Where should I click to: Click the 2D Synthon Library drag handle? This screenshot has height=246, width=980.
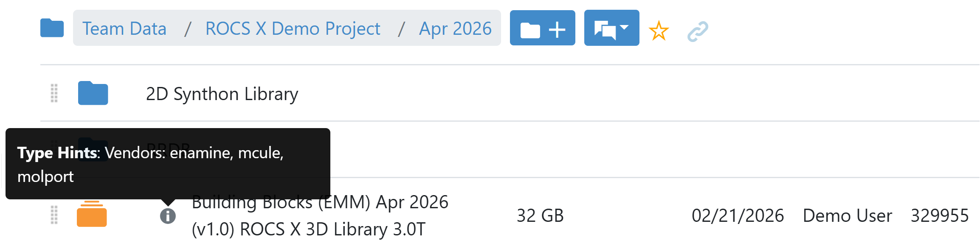point(54,93)
